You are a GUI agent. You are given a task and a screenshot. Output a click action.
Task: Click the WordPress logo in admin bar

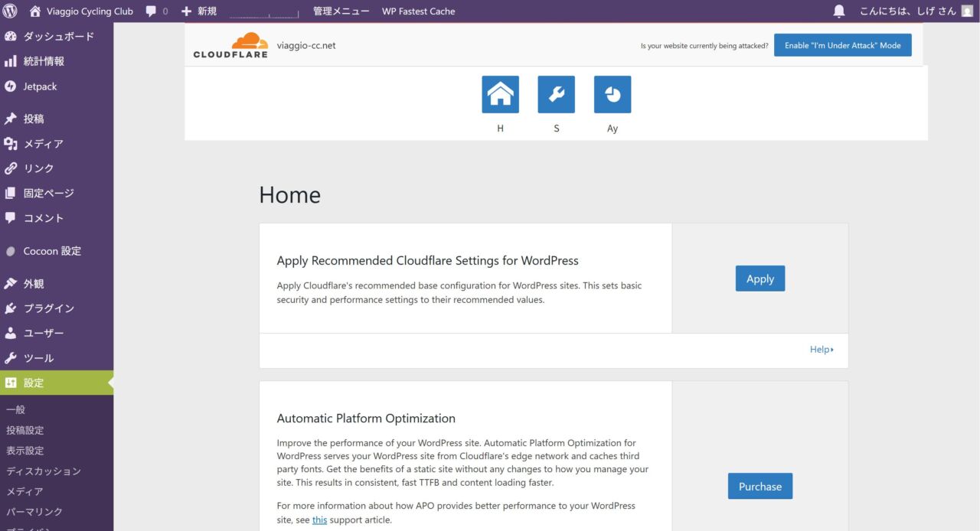pos(11,11)
